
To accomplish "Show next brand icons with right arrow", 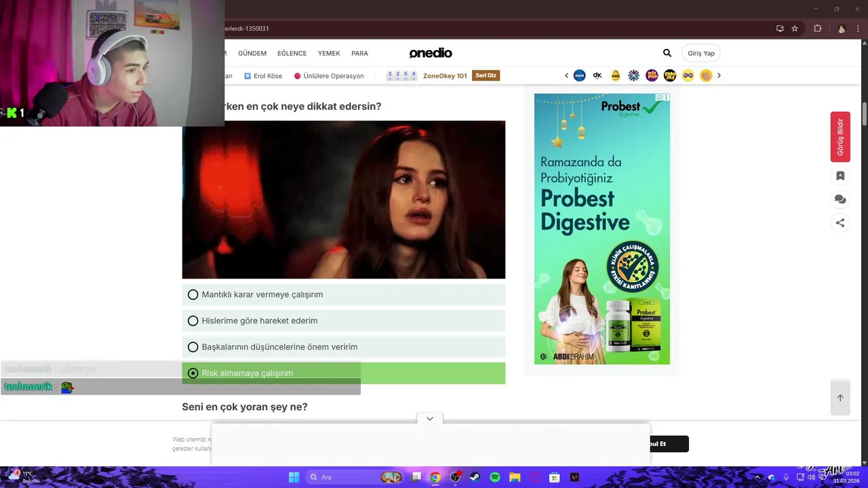I will pos(719,75).
